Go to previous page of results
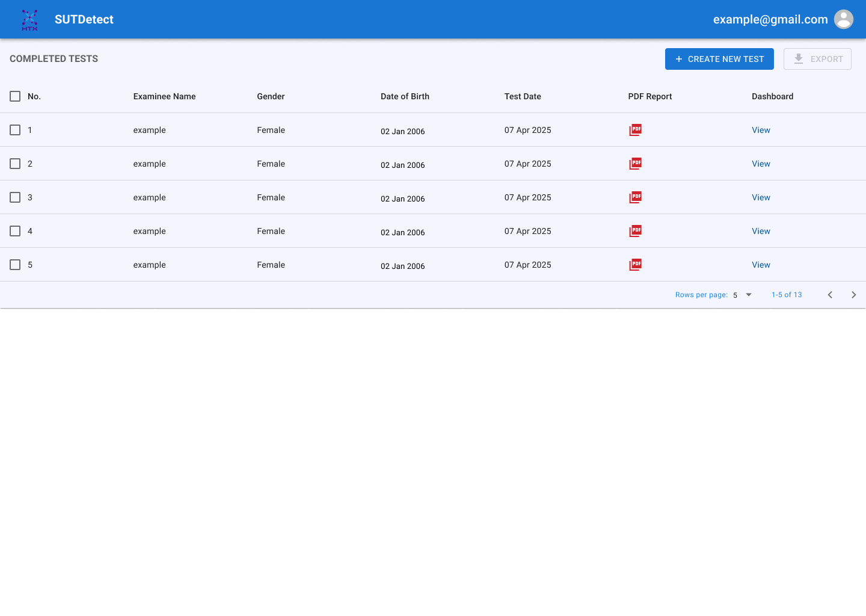Screen dimensions: 866x616 coord(830,295)
